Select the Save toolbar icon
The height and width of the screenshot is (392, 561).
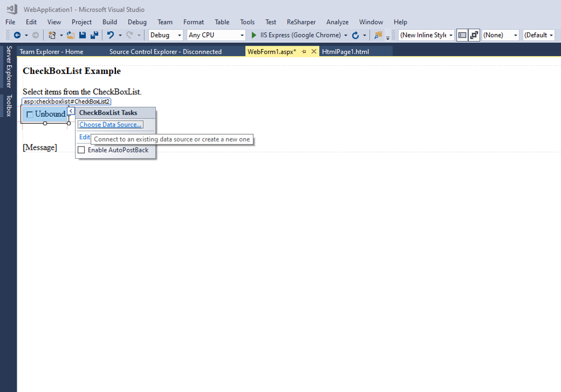coord(83,35)
